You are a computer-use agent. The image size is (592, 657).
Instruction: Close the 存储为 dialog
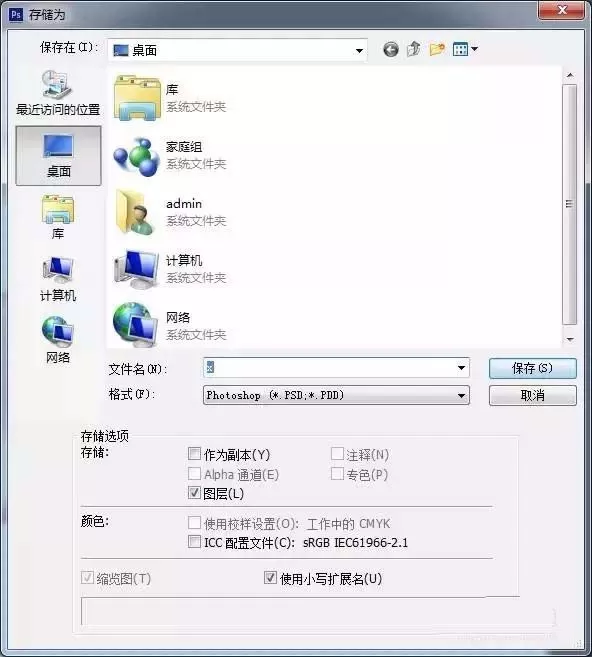pos(561,10)
